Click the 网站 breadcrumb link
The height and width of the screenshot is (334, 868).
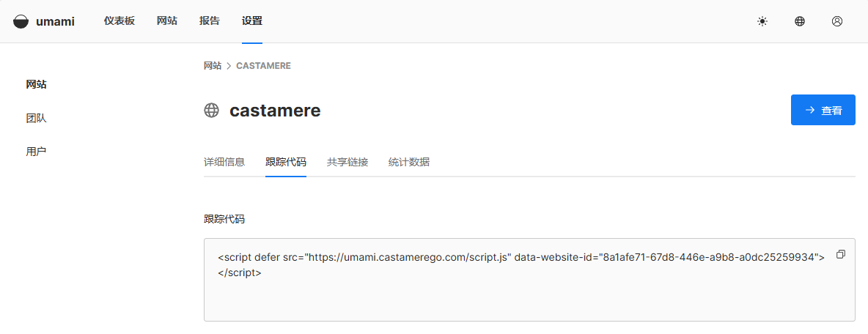(x=213, y=66)
